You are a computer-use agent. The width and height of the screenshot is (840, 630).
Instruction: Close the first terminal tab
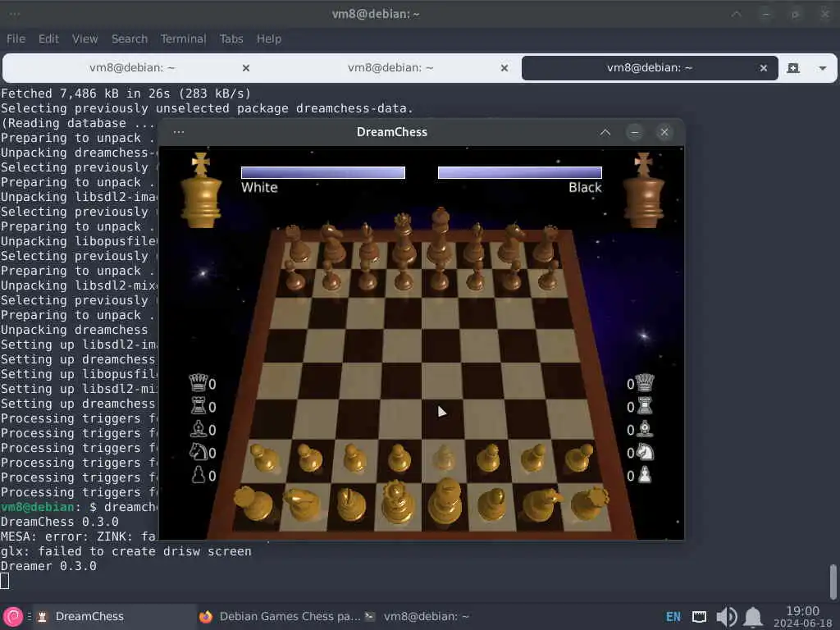pyautogui.click(x=246, y=68)
